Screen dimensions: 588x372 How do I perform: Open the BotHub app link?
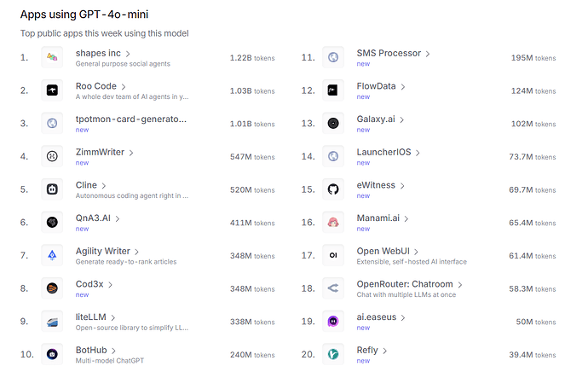click(x=91, y=350)
